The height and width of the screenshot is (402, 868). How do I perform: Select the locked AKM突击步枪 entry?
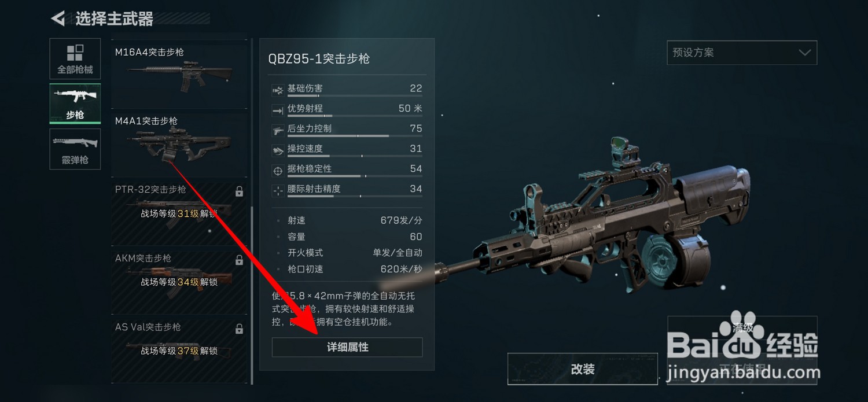[x=179, y=282]
